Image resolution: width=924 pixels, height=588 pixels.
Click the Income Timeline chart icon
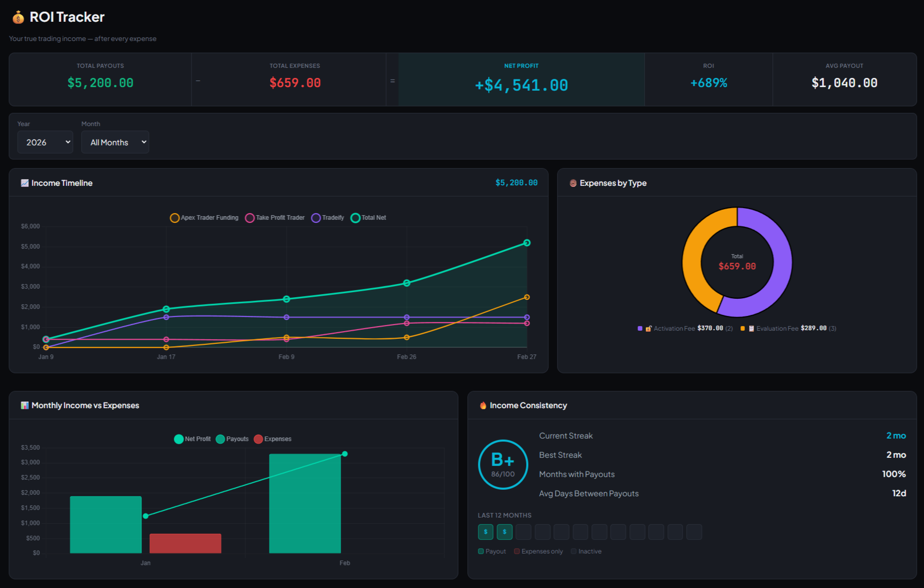24,183
